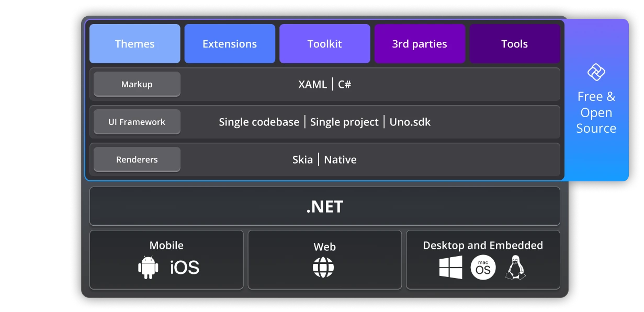Click the iOS label in the Mobile section
Viewport: 644px width, 312px height.
pos(184,267)
